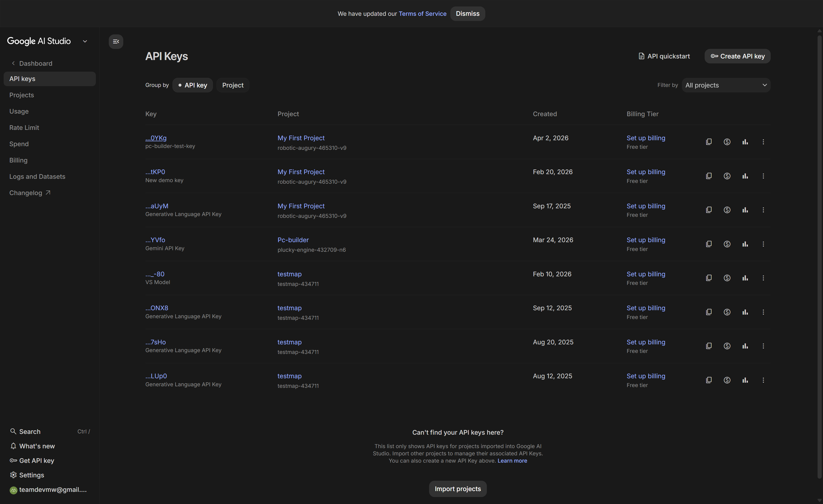Open Settings from the sidebar
The height and width of the screenshot is (504, 823).
[49, 475]
